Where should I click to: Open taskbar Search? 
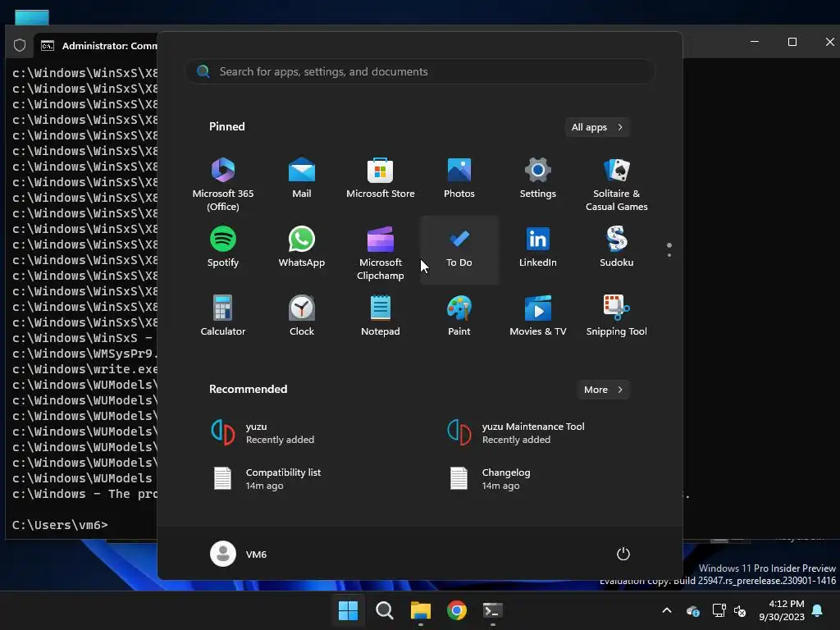[x=384, y=610]
